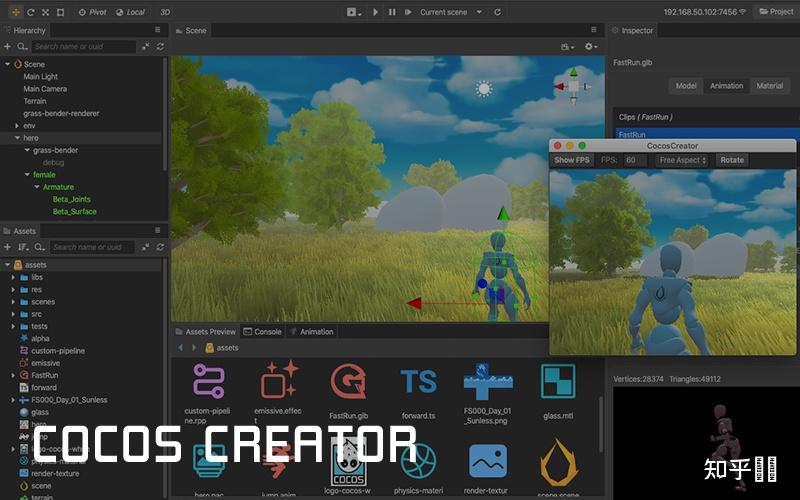Click the Hierarchy search input field

click(83, 46)
